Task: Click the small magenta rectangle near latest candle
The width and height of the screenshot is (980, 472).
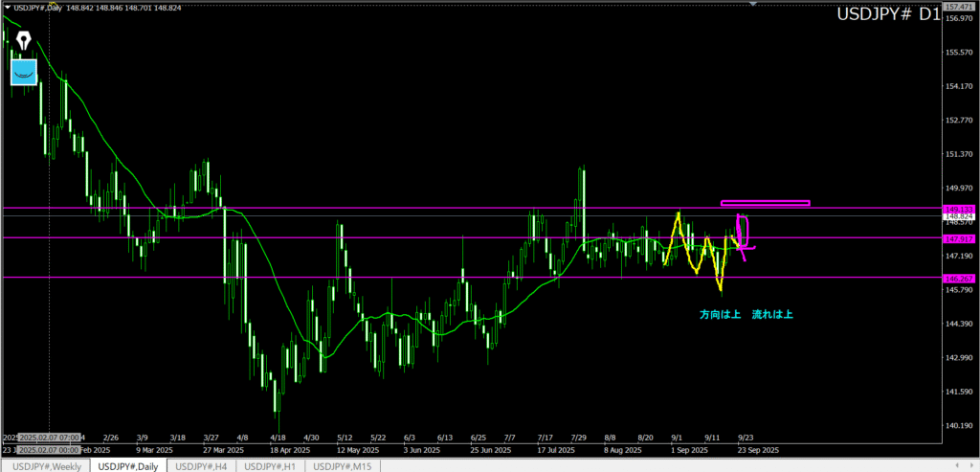Action: [x=742, y=230]
